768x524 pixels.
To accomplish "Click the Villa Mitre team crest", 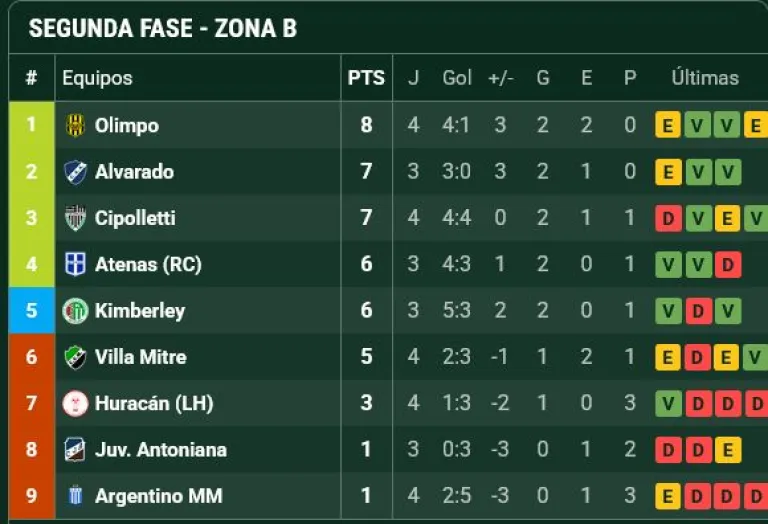I will pyautogui.click(x=75, y=357).
